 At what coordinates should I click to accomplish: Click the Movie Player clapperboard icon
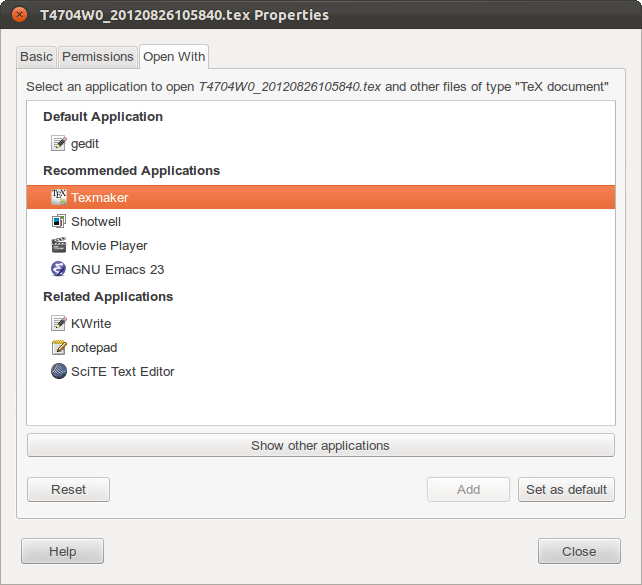[58, 245]
